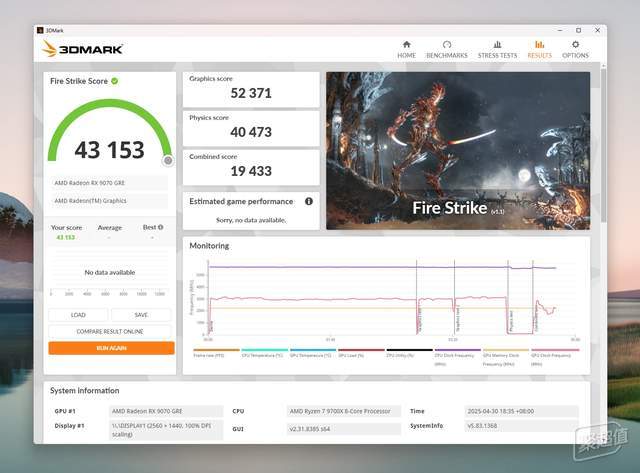Open the Stress Tests tab
This screenshot has width=640, height=473.
coord(497,50)
